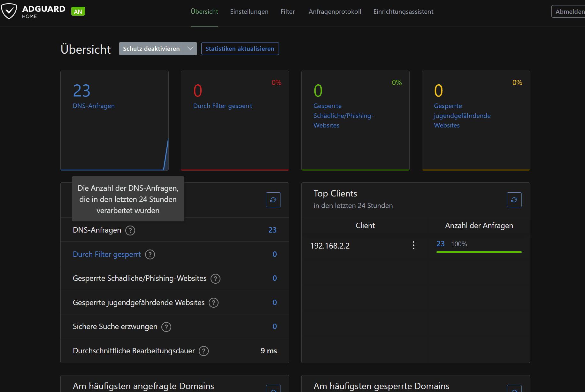Show help for Sichere Suche erzwungen

166,327
